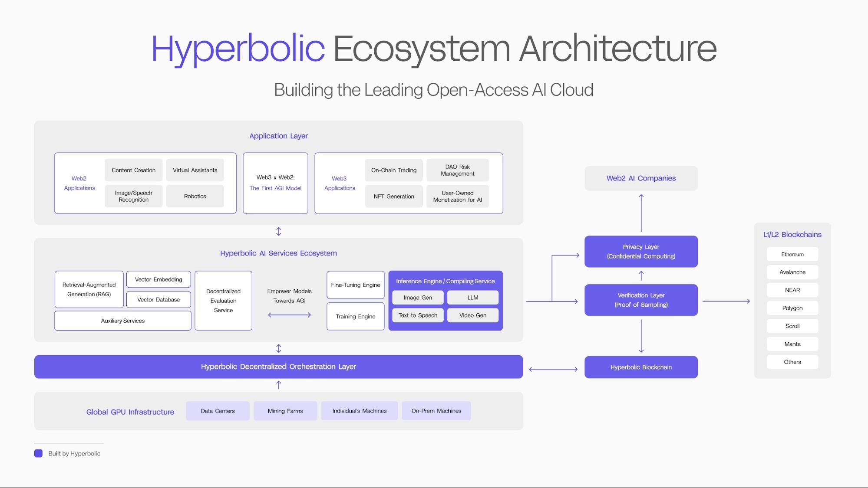Viewport: 868px width, 488px height.
Task: Click the Training Engine box
Action: point(355,316)
